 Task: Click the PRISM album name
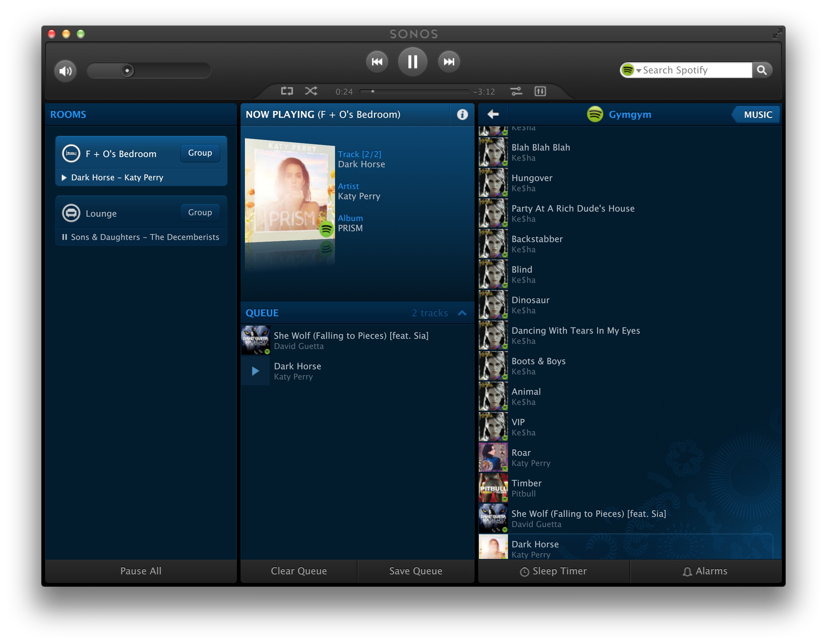point(350,228)
